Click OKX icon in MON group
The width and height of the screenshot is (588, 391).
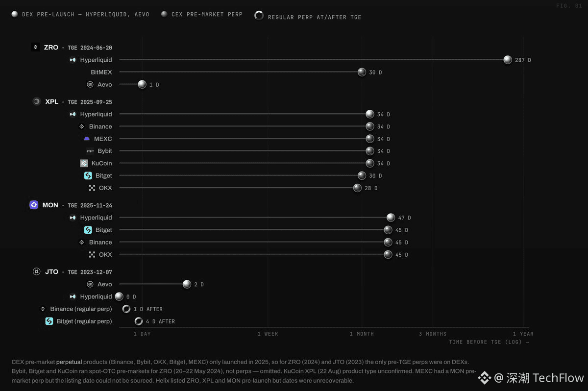click(x=92, y=254)
